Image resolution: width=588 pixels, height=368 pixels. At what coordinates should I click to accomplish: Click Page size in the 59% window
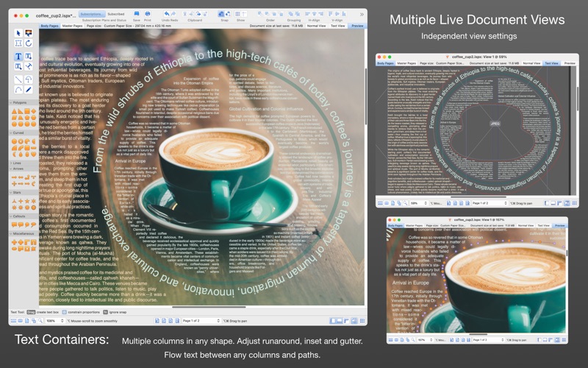click(442, 63)
